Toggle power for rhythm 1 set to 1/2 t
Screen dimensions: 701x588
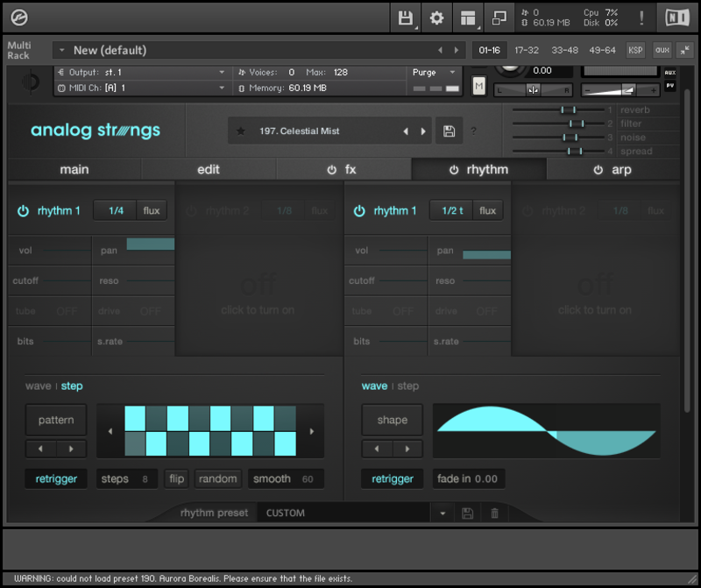point(359,210)
